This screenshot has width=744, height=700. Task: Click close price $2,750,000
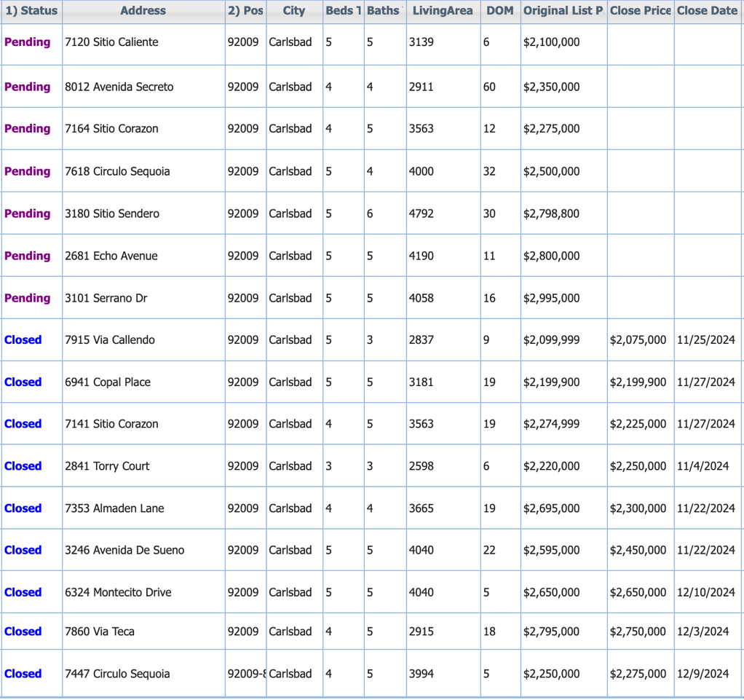pos(638,632)
